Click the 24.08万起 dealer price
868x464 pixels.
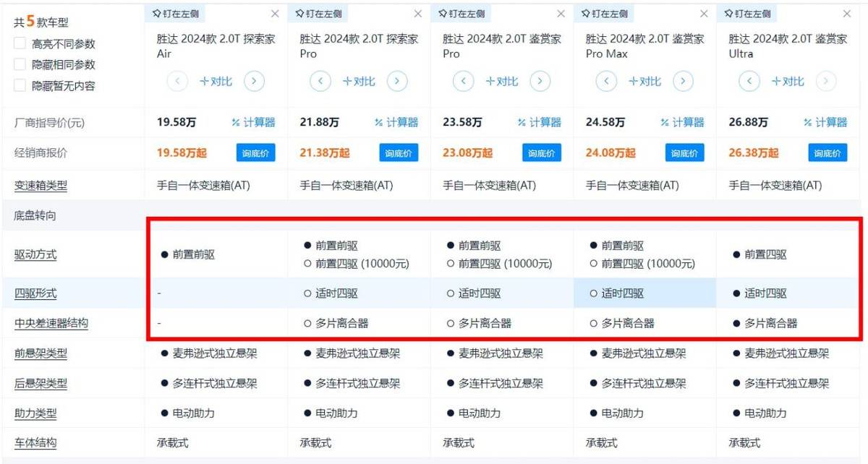(611, 153)
